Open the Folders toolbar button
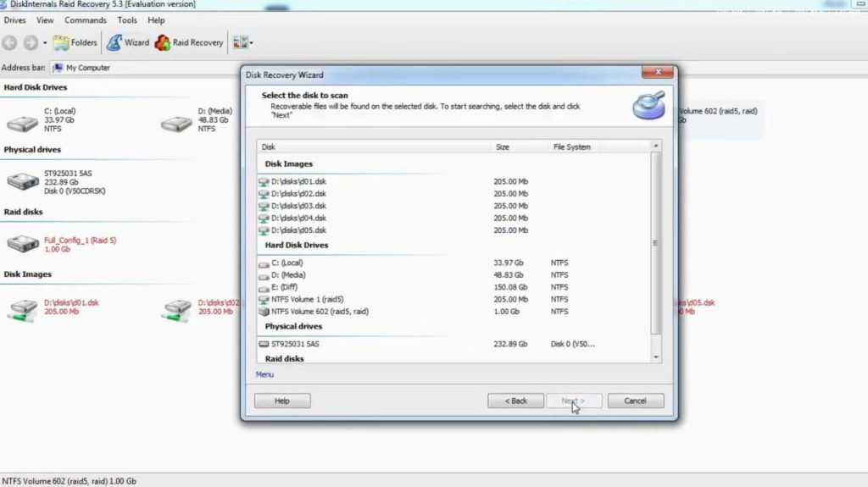 pyautogui.click(x=75, y=42)
